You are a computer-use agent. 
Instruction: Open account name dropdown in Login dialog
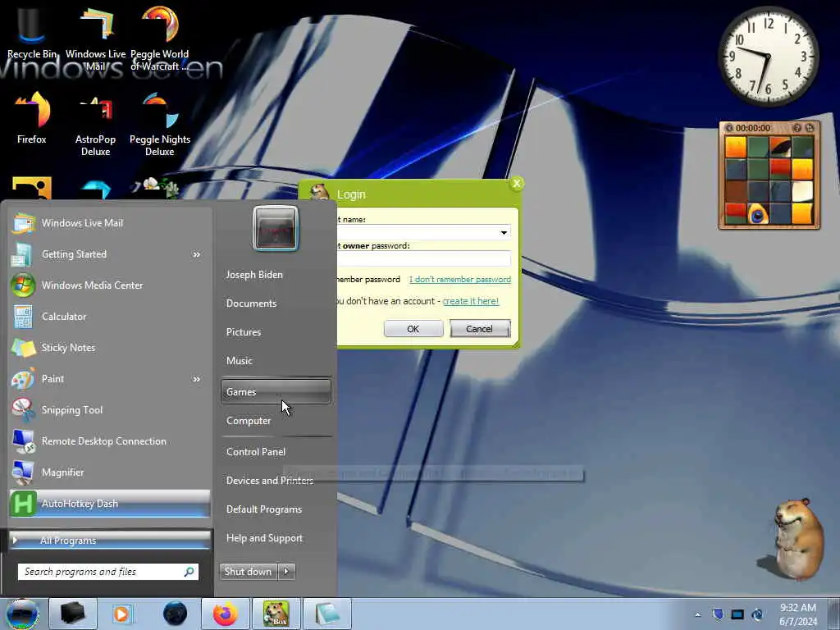click(504, 232)
